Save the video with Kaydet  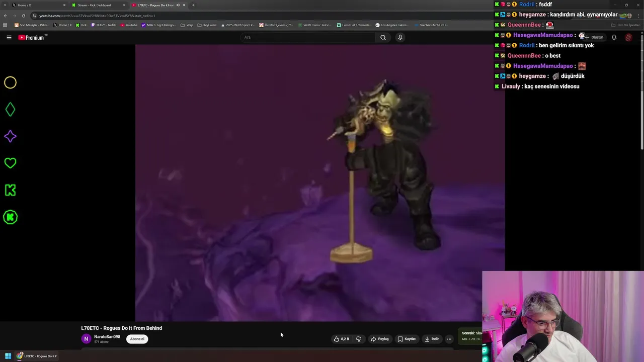(407, 339)
